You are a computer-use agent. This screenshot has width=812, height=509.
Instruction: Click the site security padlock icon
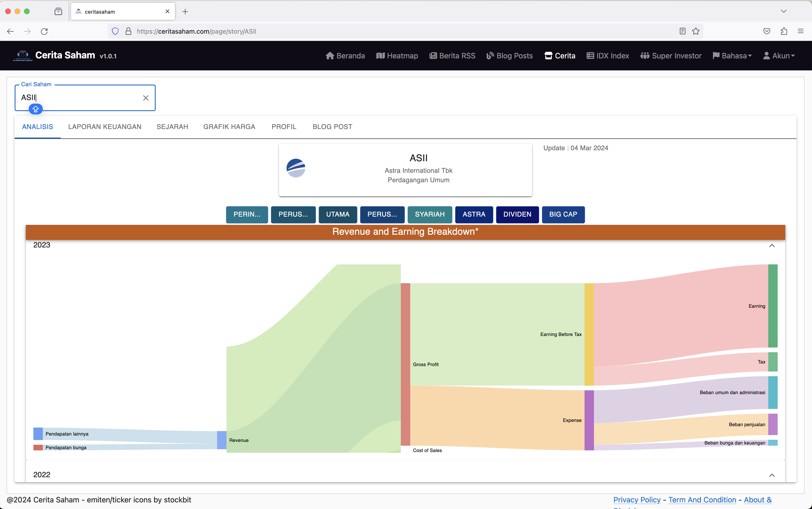[128, 31]
